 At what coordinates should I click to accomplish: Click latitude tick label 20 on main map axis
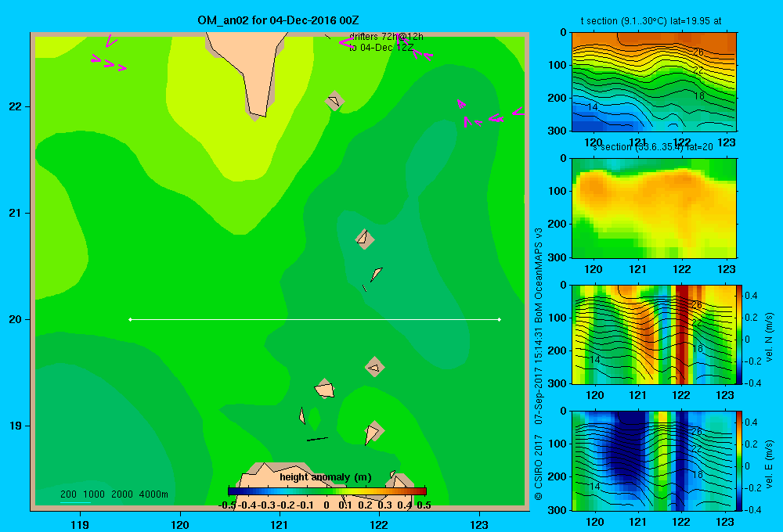point(15,319)
